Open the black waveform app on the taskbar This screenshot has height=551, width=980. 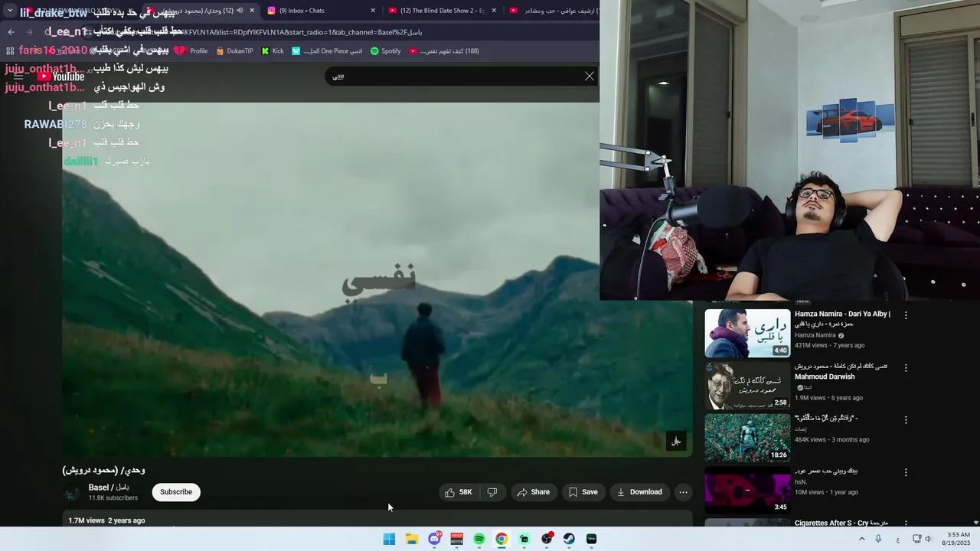point(591,539)
